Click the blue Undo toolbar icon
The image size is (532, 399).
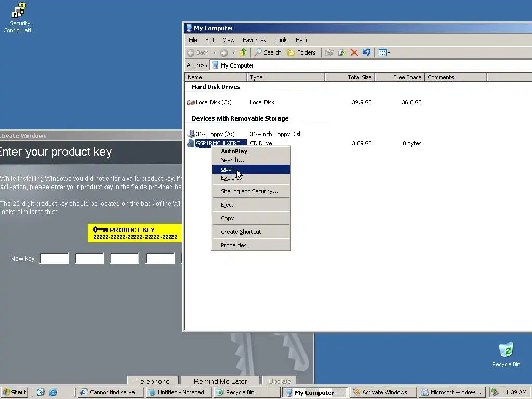(366, 52)
